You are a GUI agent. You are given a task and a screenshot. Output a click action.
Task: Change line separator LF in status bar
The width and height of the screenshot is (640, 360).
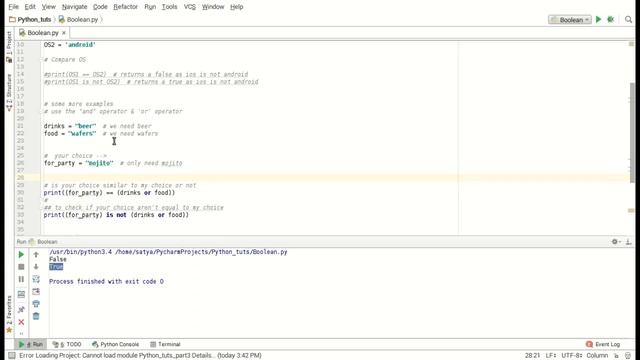click(x=551, y=356)
